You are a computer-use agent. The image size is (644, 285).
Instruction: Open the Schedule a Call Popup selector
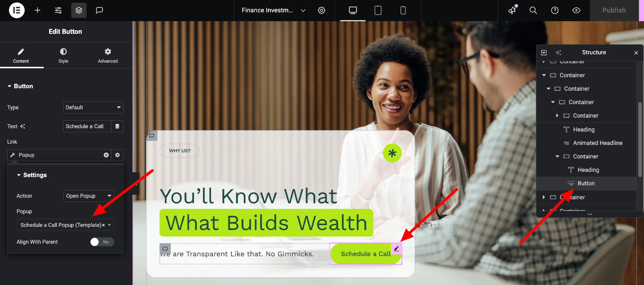pos(65,225)
